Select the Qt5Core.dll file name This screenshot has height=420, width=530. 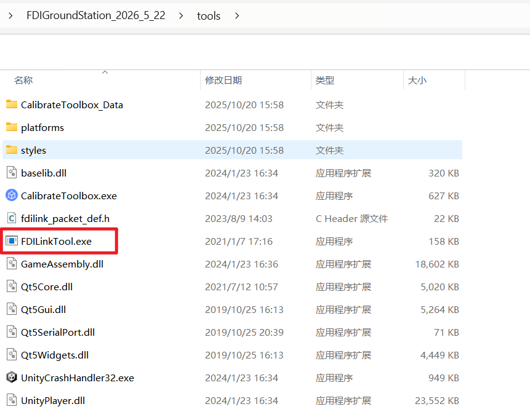tap(47, 287)
